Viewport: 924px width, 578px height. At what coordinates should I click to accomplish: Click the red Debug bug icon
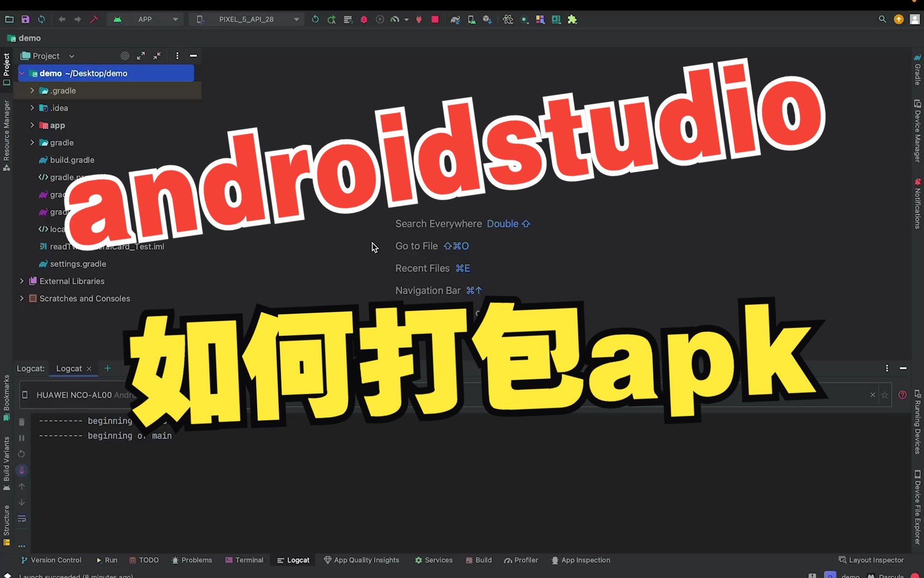(364, 19)
